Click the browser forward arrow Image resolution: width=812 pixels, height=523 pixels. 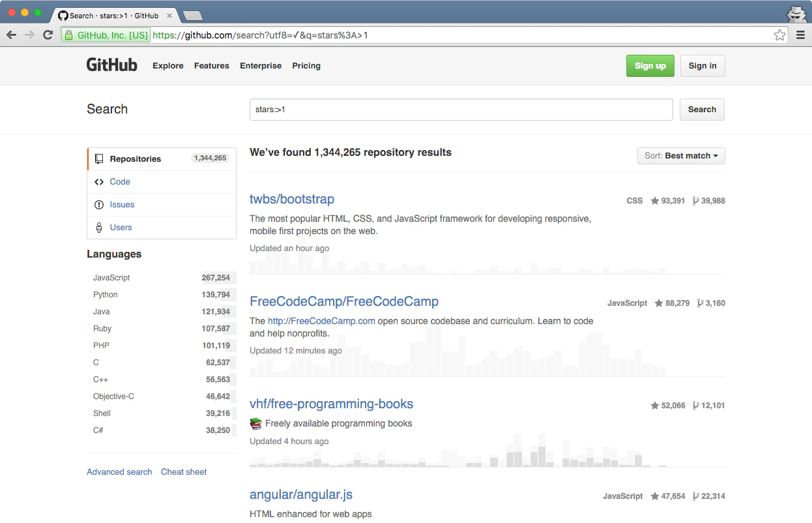coord(29,35)
